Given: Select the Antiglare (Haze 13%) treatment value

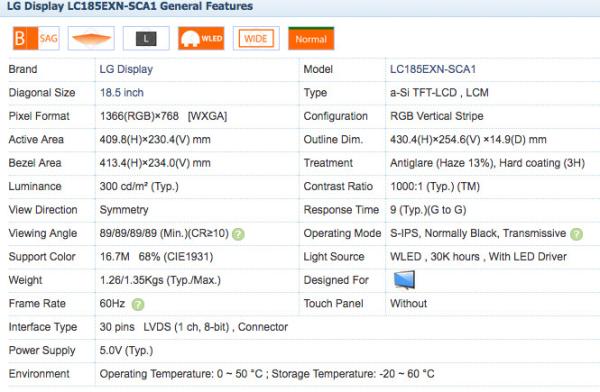Looking at the screenshot, I should click(487, 163).
